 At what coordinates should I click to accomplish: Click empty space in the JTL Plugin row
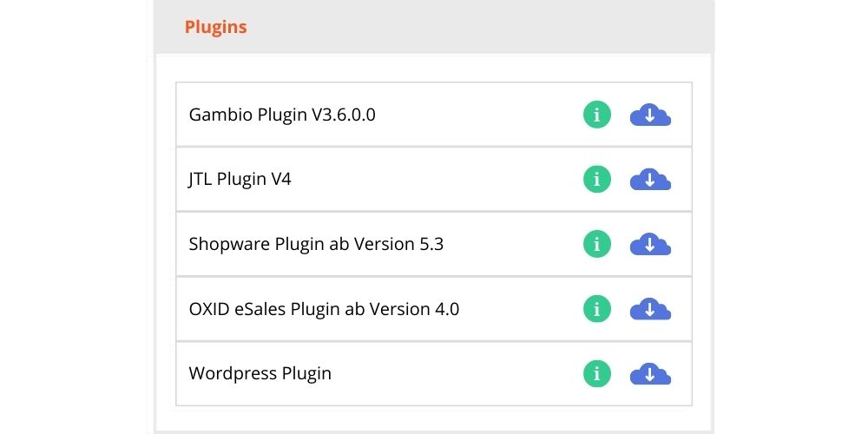point(434,180)
